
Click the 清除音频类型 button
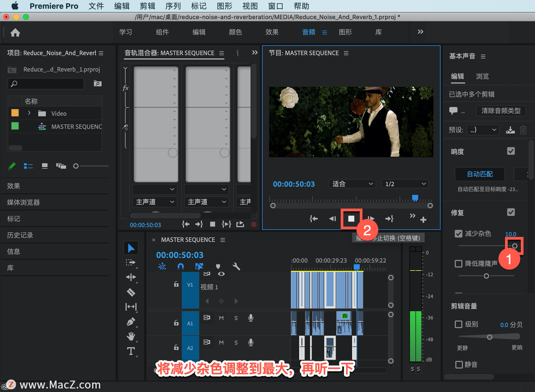pos(501,111)
